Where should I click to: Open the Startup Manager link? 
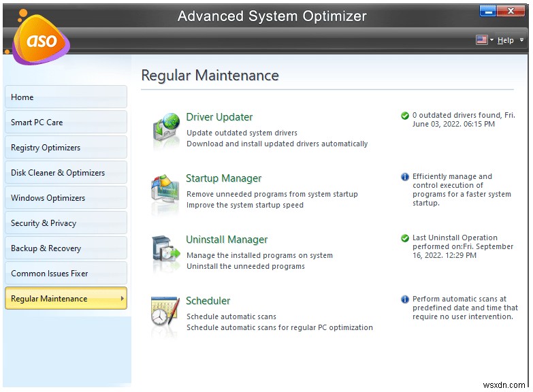tap(224, 178)
